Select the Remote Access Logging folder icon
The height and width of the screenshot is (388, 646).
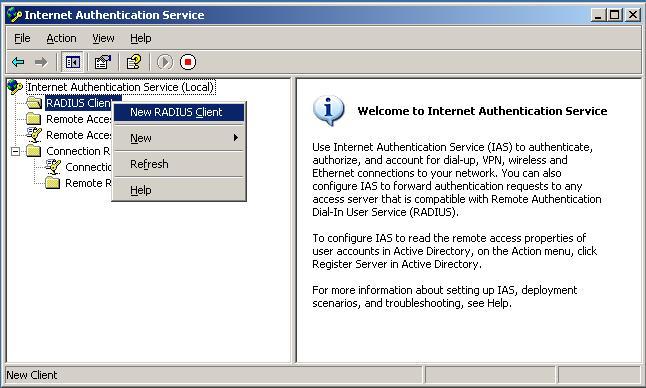(34, 119)
